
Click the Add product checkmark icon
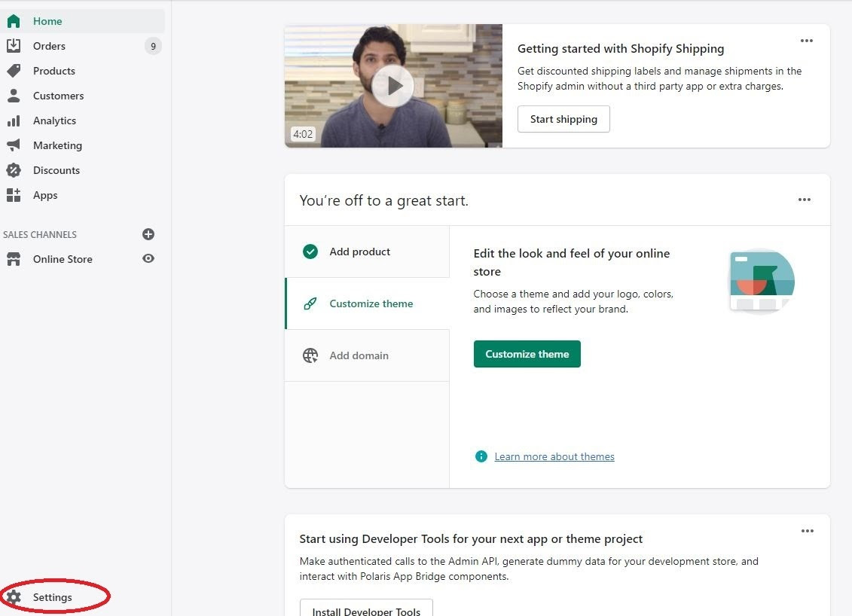[x=310, y=252]
